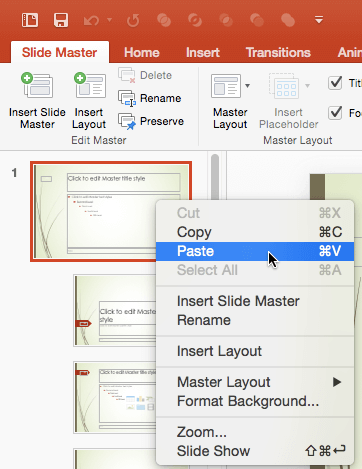Choose Select All from the context menu
The height and width of the screenshot is (469, 362).
click(255, 270)
